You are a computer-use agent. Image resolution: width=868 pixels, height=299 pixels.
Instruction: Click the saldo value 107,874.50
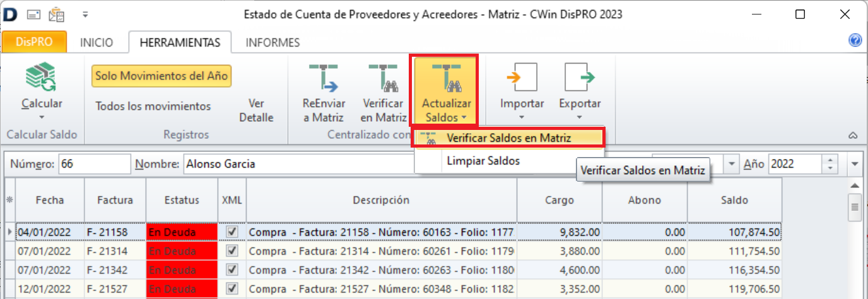(734, 232)
